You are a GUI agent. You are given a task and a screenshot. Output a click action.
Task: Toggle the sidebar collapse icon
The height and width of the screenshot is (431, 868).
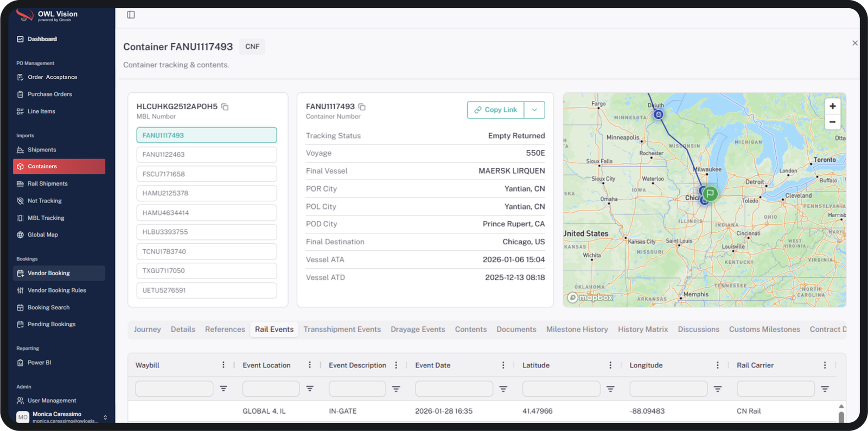131,15
